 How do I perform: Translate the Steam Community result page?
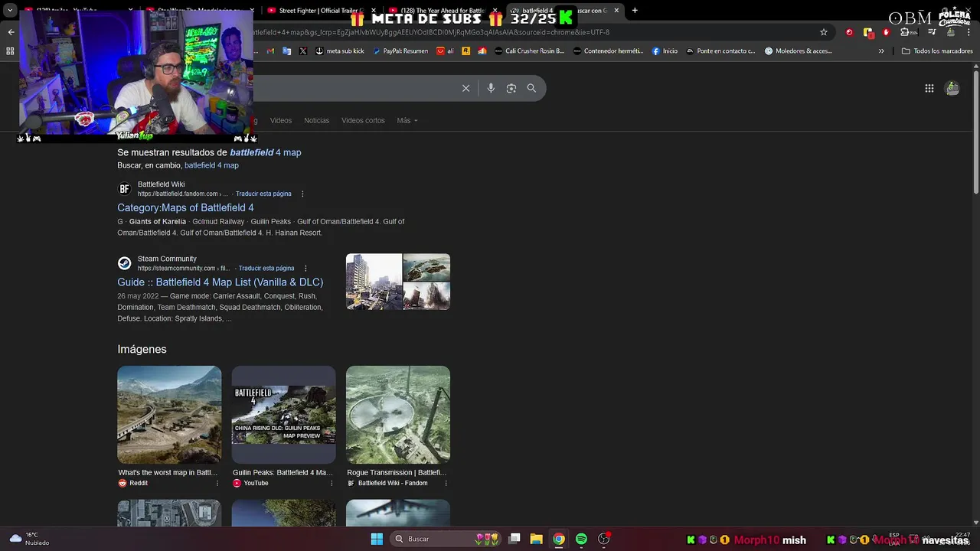tap(266, 269)
